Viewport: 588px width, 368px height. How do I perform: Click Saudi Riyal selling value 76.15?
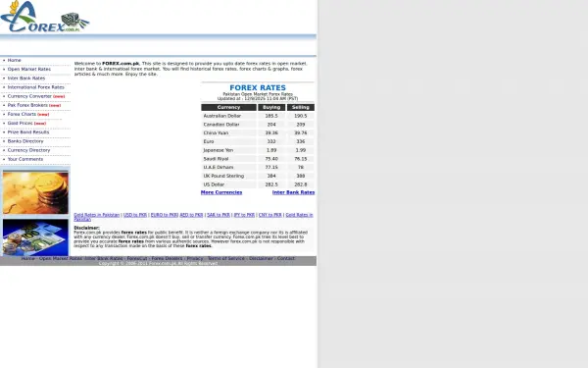301,159
